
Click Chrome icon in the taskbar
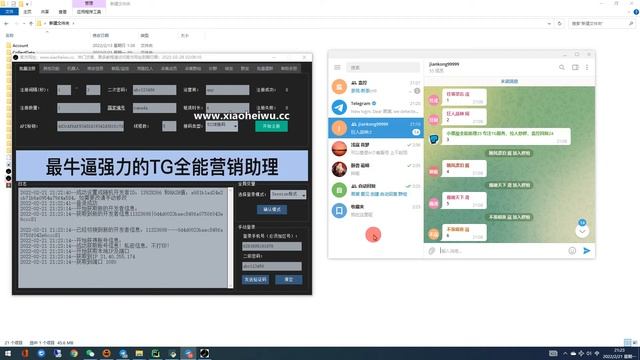[x=74, y=353]
